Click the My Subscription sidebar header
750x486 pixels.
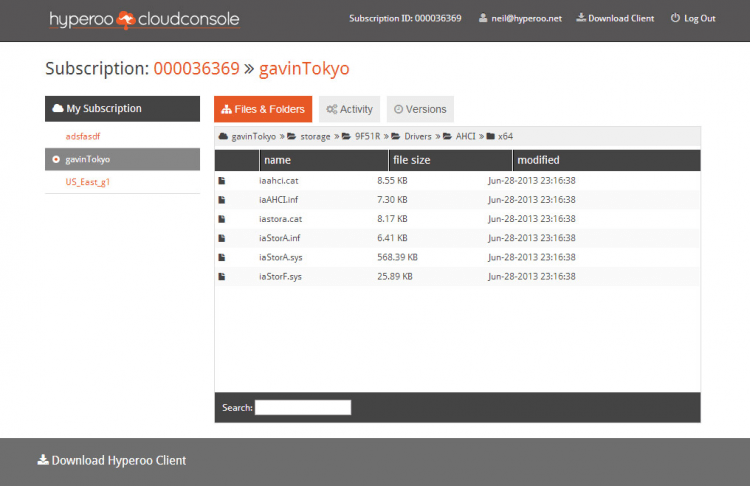coord(122,109)
